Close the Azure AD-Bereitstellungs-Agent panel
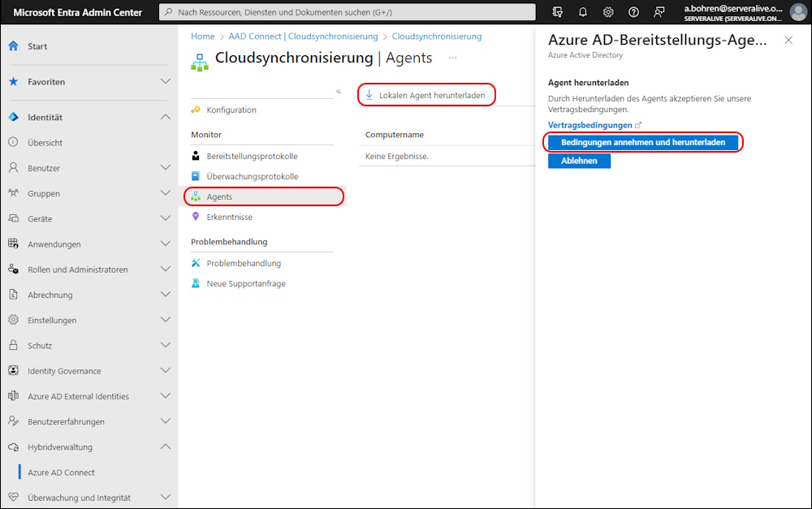 788,40
